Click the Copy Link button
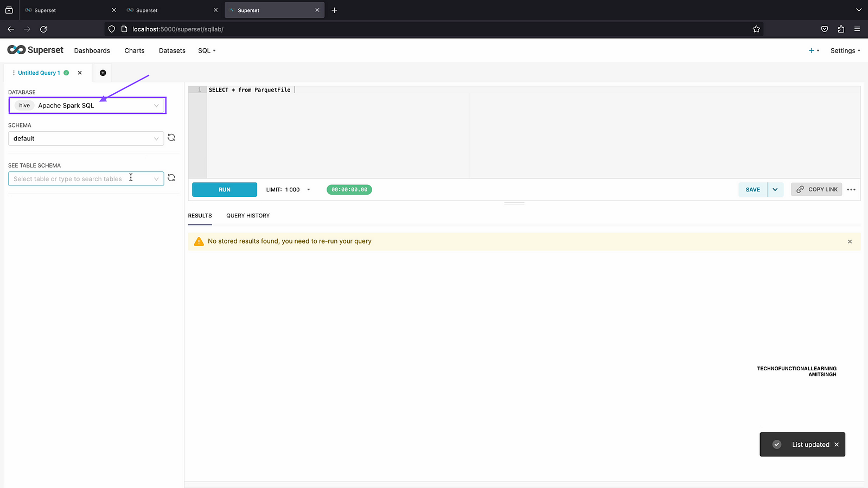The width and height of the screenshot is (868, 488). [x=816, y=190]
